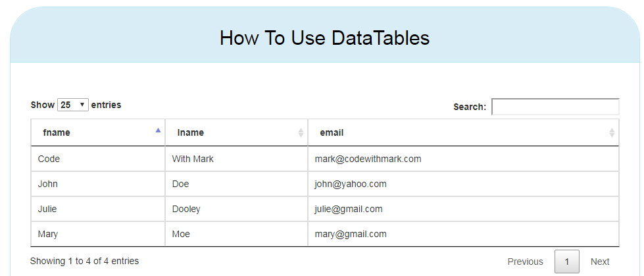Open the Show entries count dropdown

(x=73, y=105)
